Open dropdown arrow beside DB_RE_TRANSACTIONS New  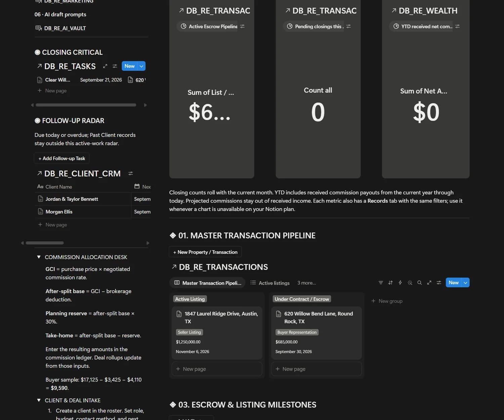coord(466,283)
